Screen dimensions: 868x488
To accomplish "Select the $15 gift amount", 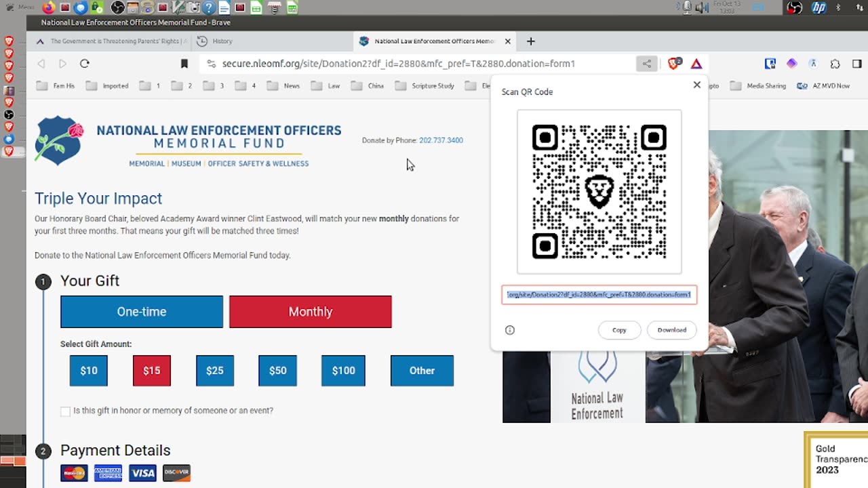I will (x=152, y=371).
